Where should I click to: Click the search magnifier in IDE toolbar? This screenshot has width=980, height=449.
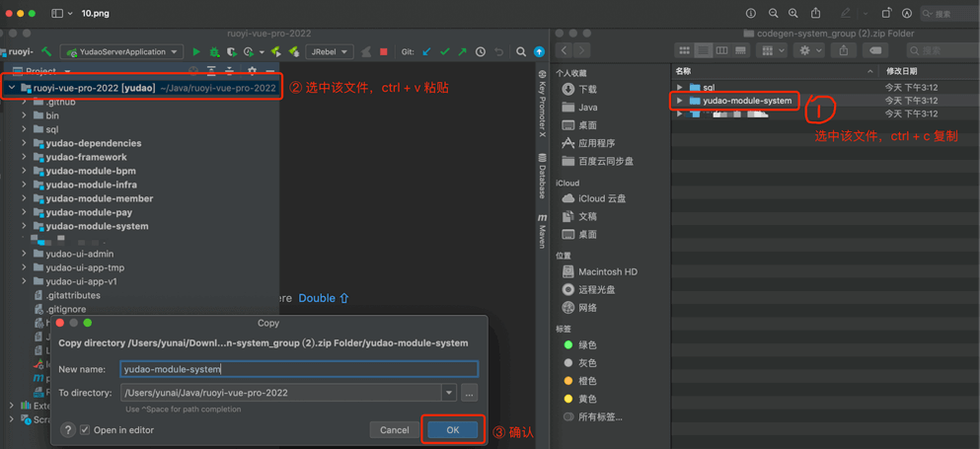point(521,52)
